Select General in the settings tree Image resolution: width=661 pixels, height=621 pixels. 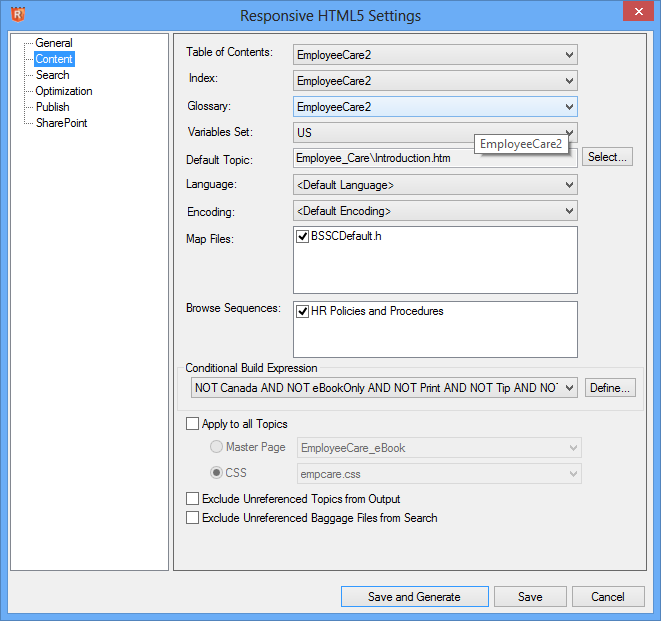(53, 43)
